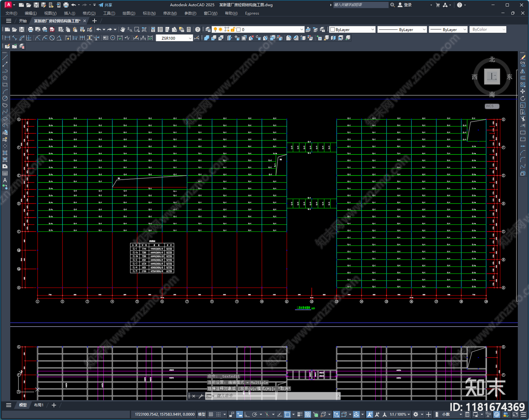Click the 开始 start tab
The width and height of the screenshot is (529, 420).
point(23,21)
